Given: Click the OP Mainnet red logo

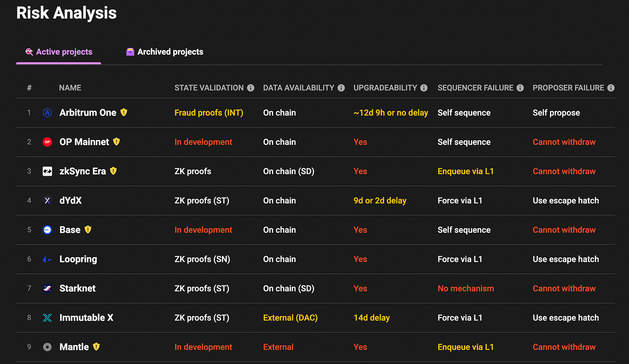Looking at the screenshot, I should (48, 142).
